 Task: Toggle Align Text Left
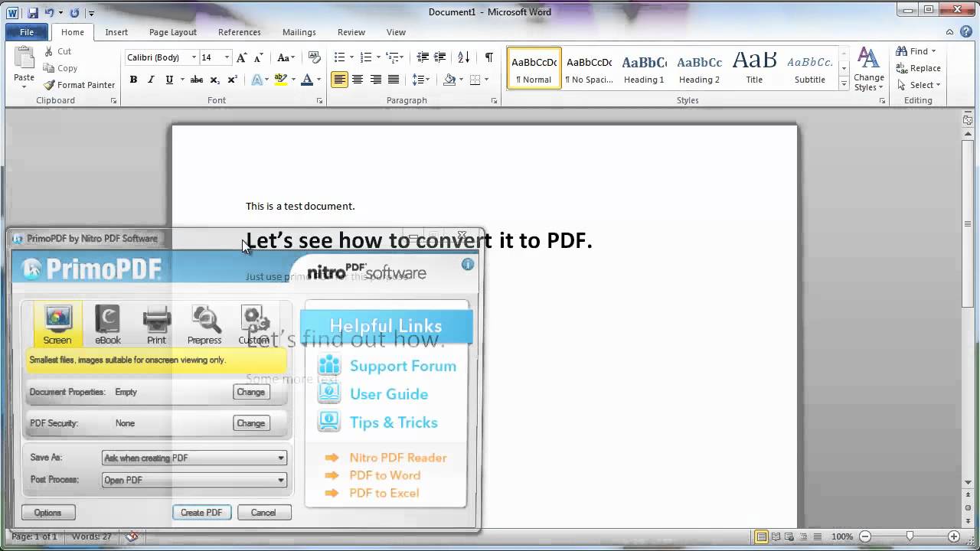(340, 80)
